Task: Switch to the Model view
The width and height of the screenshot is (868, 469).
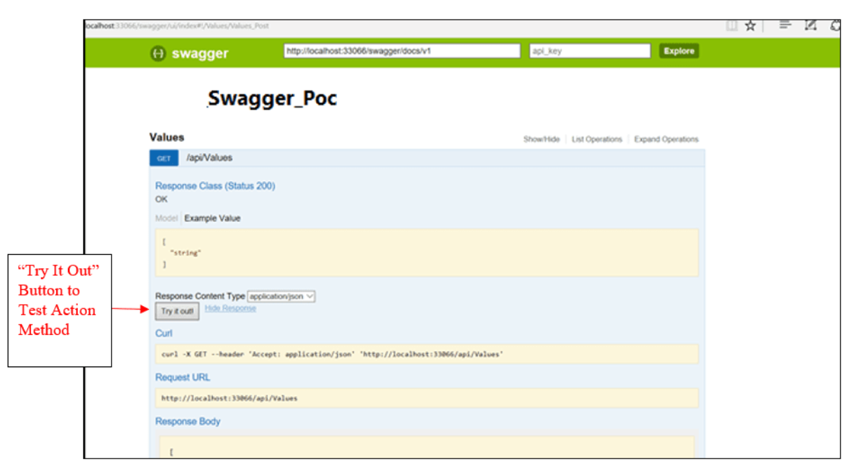Action: coord(166,218)
